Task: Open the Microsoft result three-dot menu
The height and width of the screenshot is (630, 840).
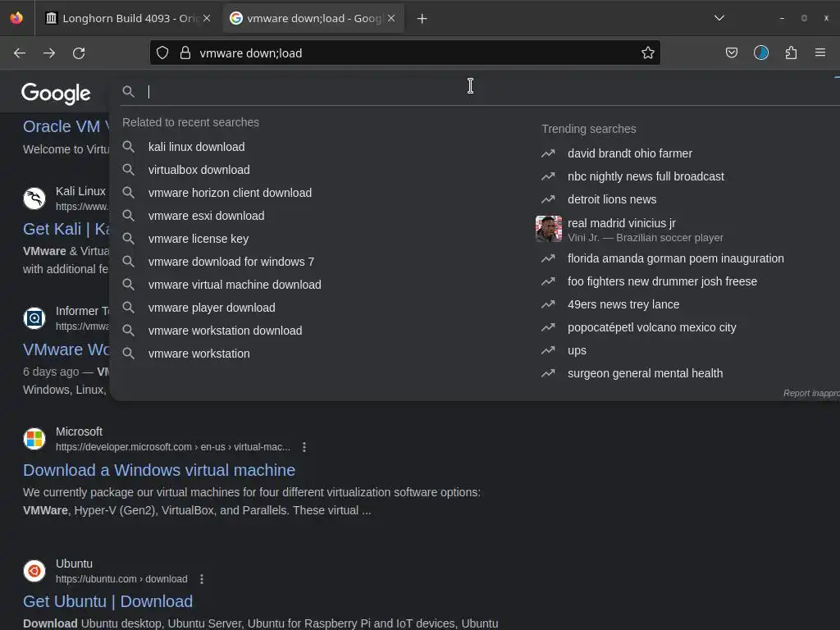Action: [x=304, y=447]
